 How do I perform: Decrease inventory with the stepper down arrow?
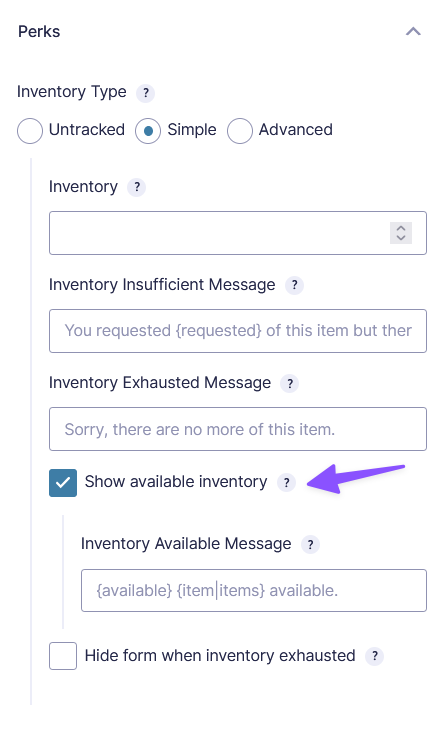click(401, 238)
